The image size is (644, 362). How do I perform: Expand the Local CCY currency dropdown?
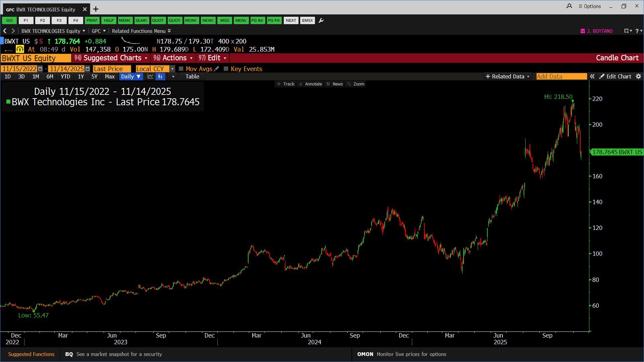click(172, 69)
